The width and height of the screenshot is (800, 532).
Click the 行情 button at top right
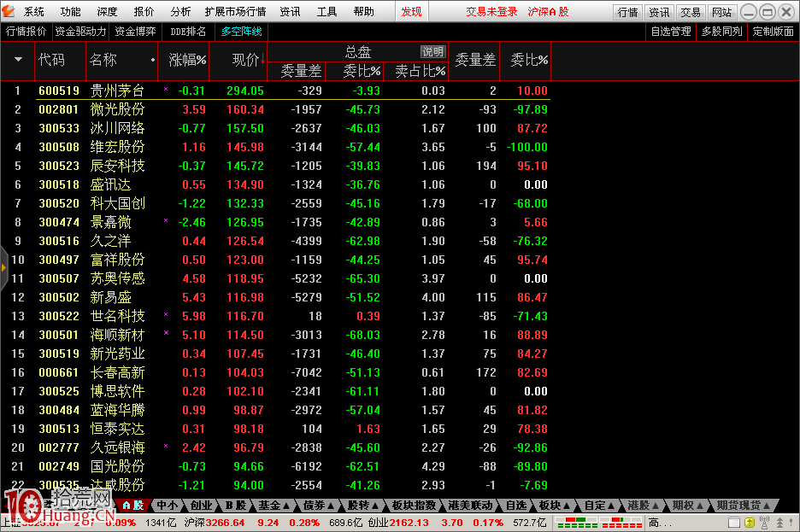coord(627,12)
